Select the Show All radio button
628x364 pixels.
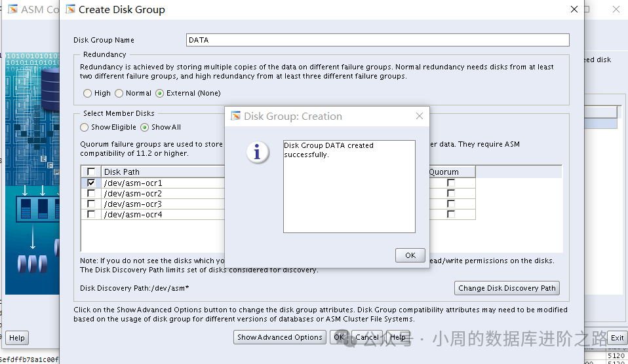145,128
